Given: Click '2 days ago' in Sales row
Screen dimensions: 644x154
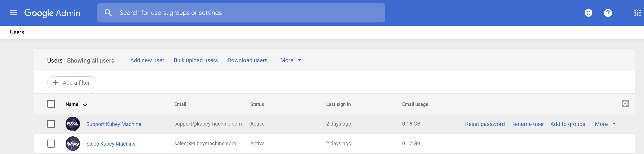Looking at the screenshot, I should coord(339,143).
